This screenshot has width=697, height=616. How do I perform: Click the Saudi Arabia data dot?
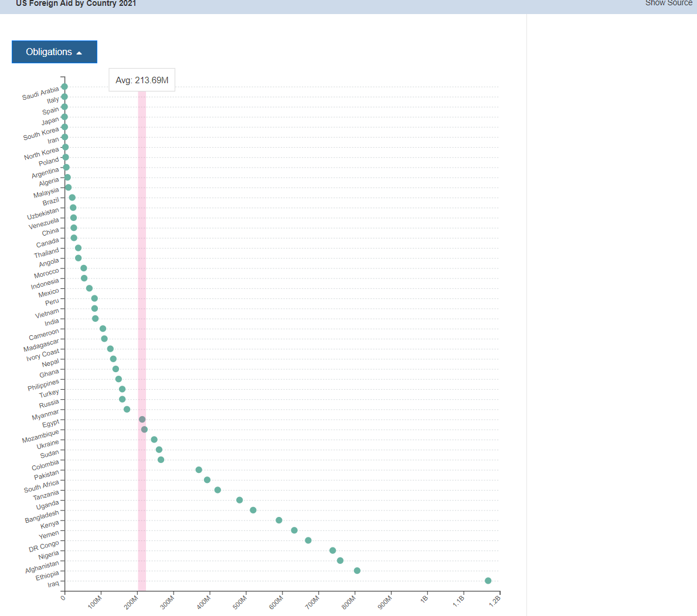(64, 87)
